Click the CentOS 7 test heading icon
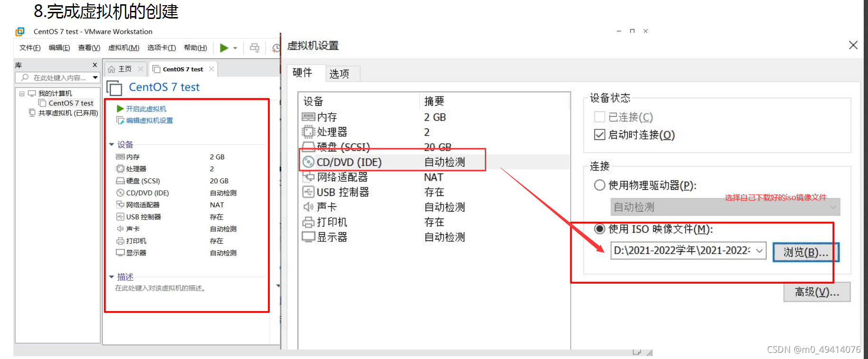This screenshot has height=359, width=868. click(114, 88)
